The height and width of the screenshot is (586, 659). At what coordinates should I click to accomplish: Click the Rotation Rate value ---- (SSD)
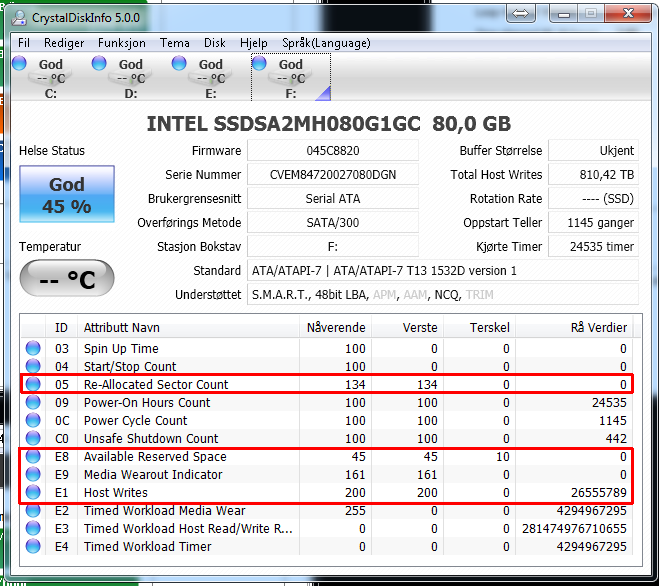coord(593,198)
